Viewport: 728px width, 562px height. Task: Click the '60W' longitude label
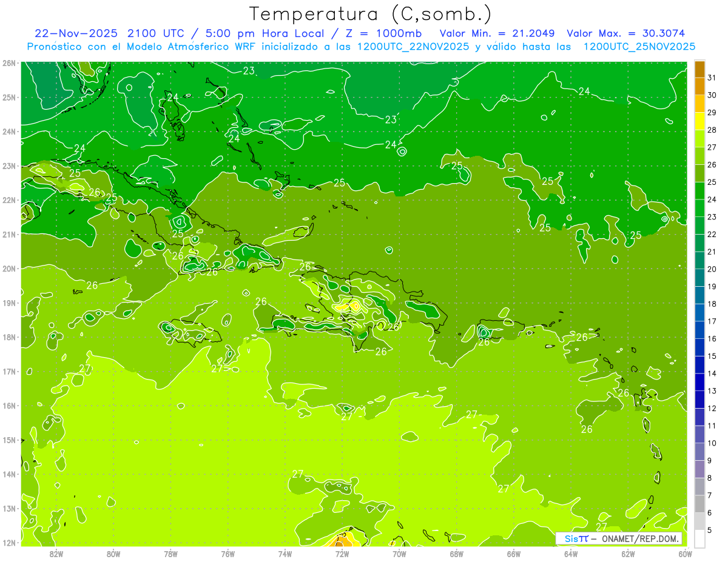coord(686,554)
